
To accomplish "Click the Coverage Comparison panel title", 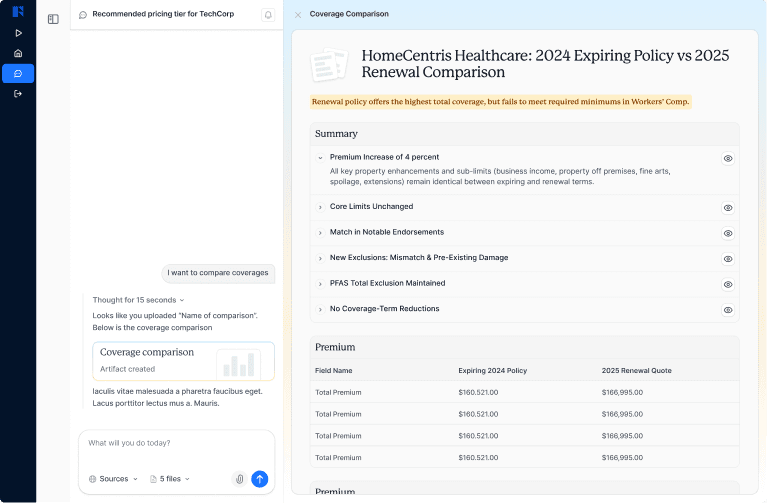I will coord(349,14).
